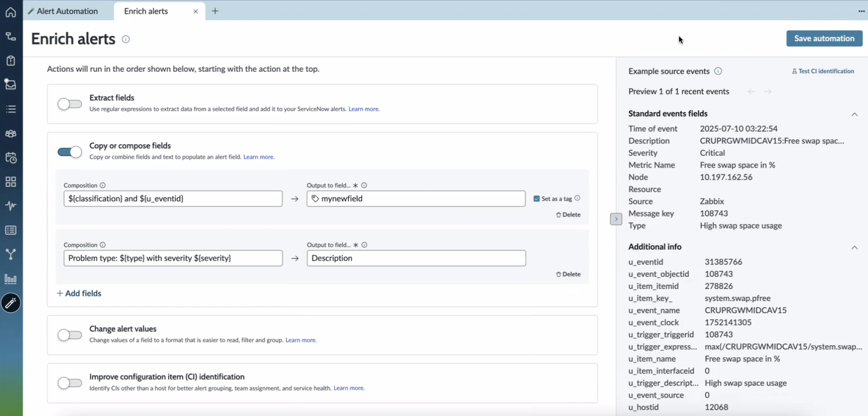Enable the Change alert values toggle
Viewport: 868px width, 416px height.
click(70, 335)
